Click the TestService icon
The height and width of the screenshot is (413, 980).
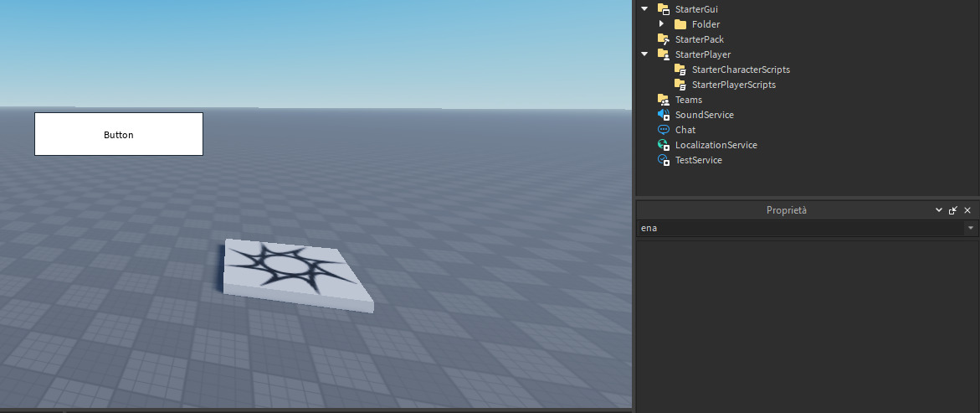click(x=664, y=159)
